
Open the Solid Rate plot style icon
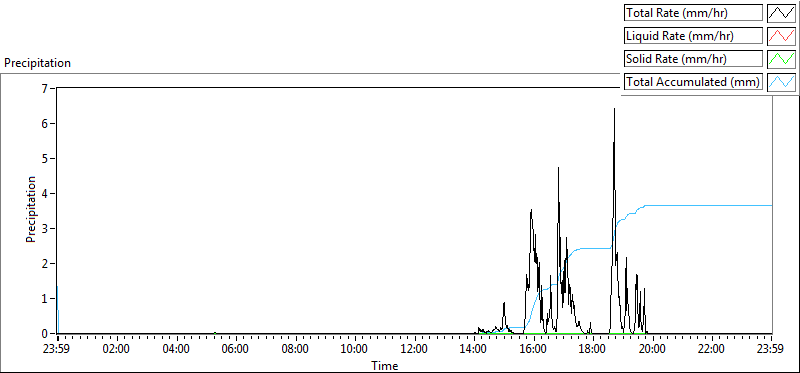pyautogui.click(x=782, y=59)
